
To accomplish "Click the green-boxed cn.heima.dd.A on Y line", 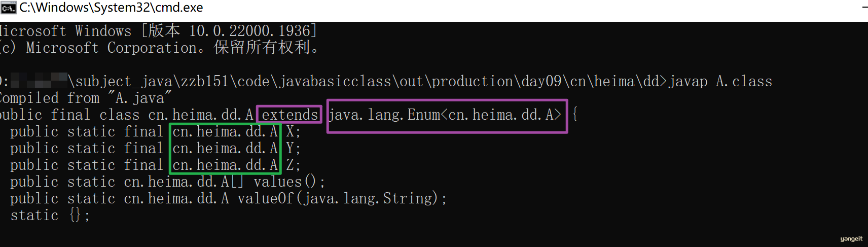I will point(225,148).
